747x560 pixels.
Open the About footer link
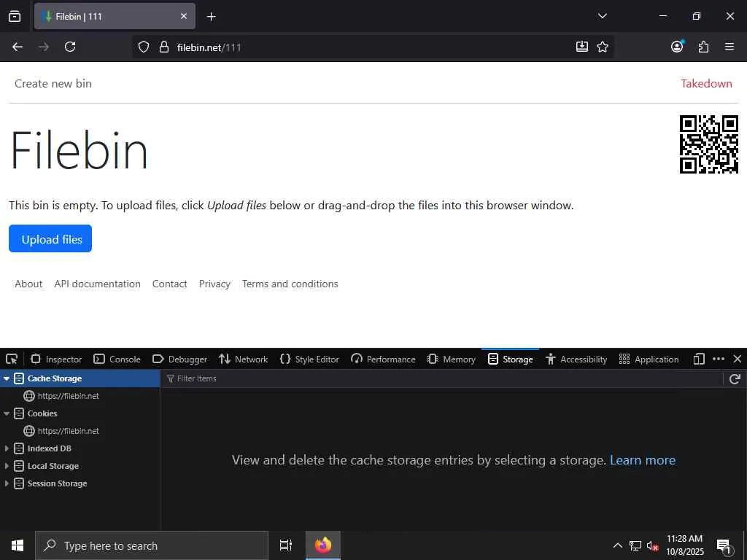tap(28, 284)
